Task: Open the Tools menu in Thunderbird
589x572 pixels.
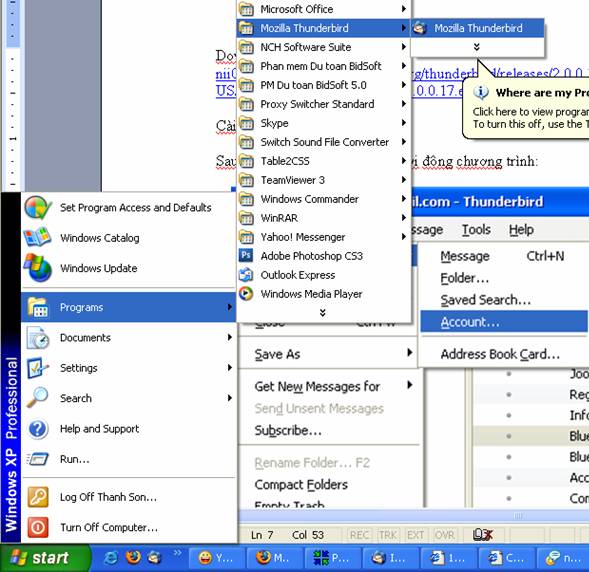Action: click(x=476, y=229)
